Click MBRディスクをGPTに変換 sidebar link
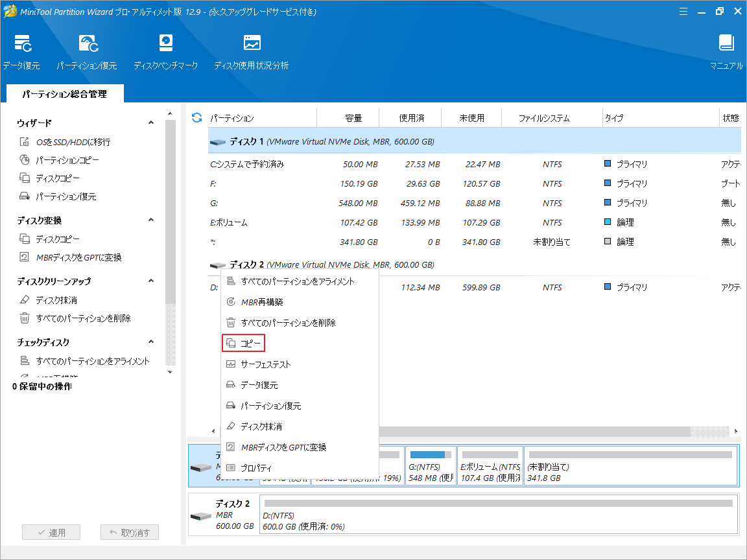Image resolution: width=747 pixels, height=560 pixels. pyautogui.click(x=78, y=257)
